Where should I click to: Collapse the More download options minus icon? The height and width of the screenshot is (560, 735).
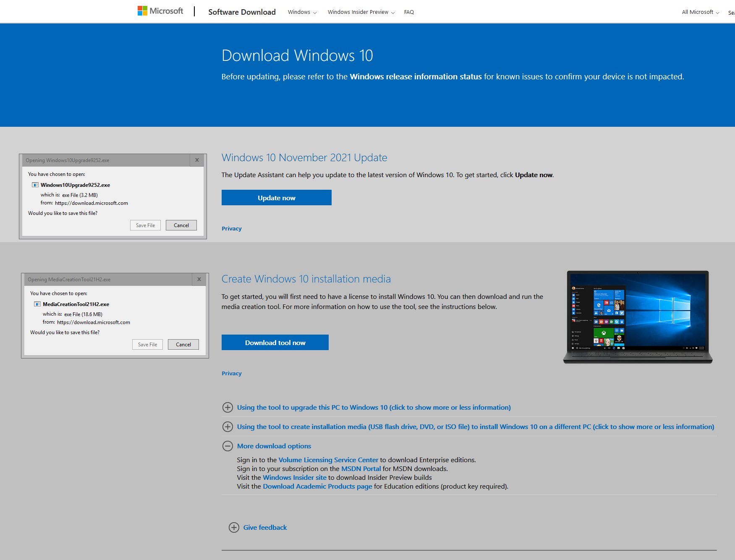[228, 446]
